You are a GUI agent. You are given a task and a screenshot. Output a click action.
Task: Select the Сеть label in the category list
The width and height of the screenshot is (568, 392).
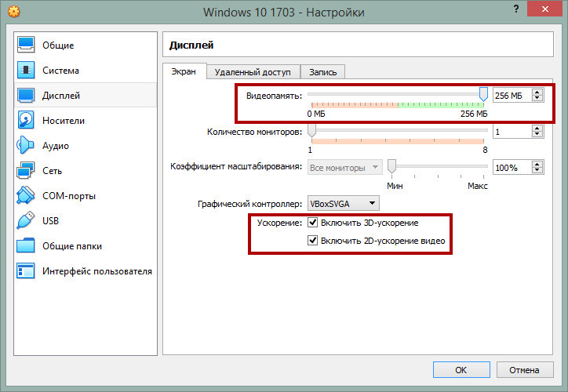pyautogui.click(x=52, y=171)
